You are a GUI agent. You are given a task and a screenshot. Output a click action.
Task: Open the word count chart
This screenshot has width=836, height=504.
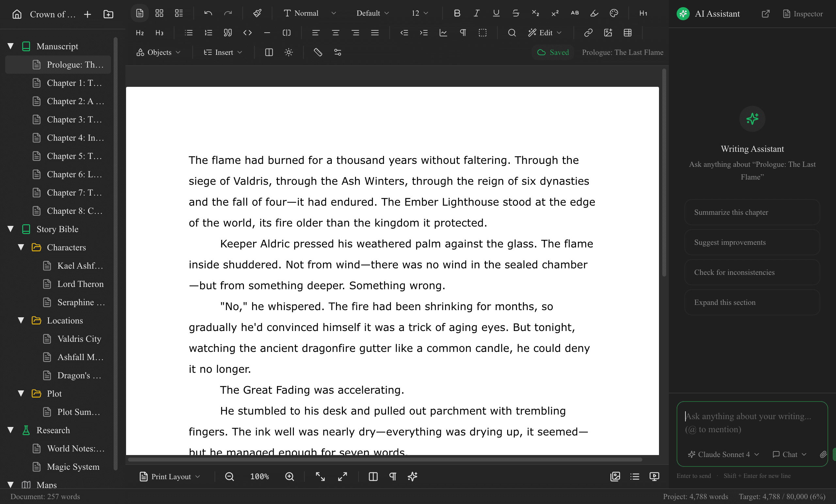pyautogui.click(x=443, y=33)
